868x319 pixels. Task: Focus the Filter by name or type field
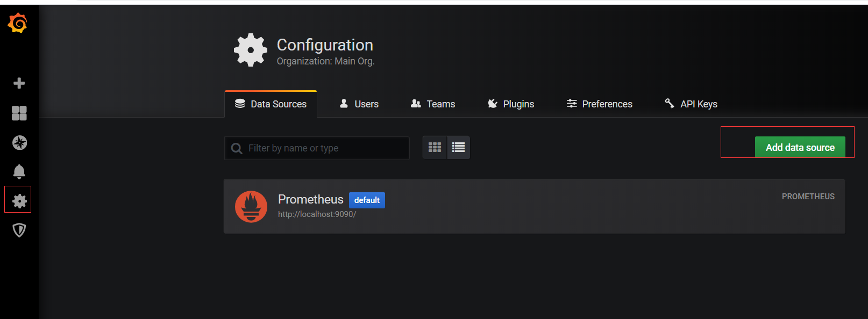[x=323, y=148]
